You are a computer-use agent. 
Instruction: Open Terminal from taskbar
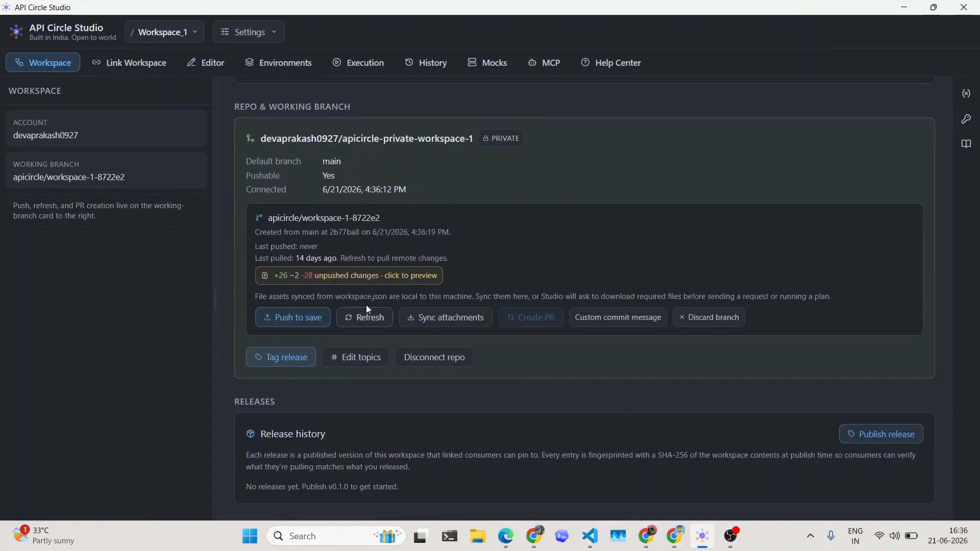coord(450,536)
